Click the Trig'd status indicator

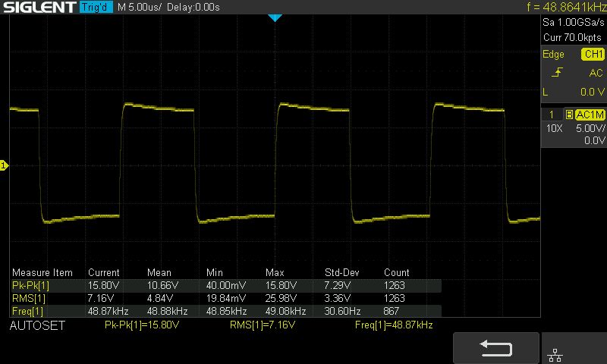pos(96,7)
